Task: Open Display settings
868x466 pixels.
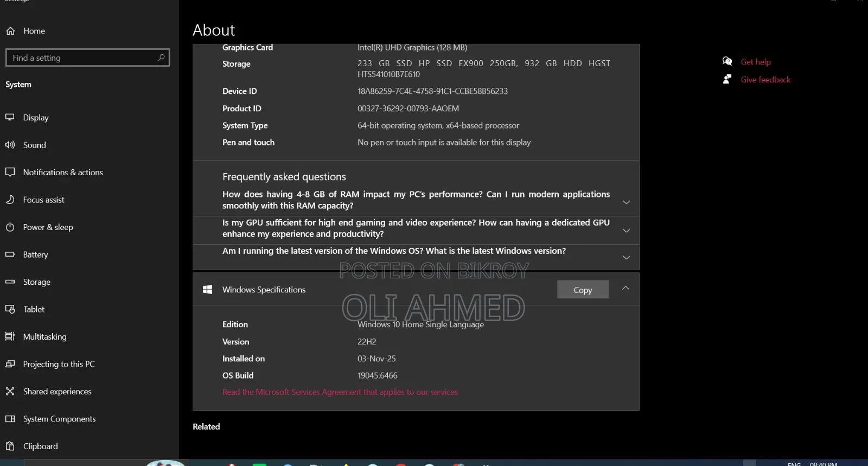Action: pyautogui.click(x=36, y=118)
